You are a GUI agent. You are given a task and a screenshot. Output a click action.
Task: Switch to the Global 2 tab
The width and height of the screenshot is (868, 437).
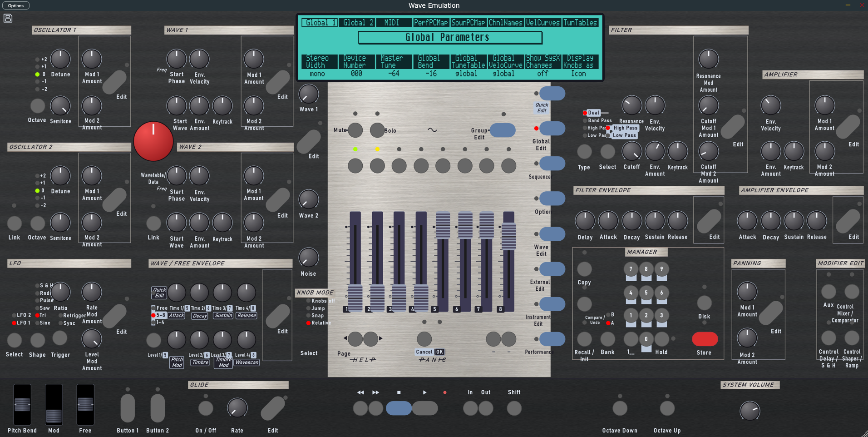click(357, 23)
